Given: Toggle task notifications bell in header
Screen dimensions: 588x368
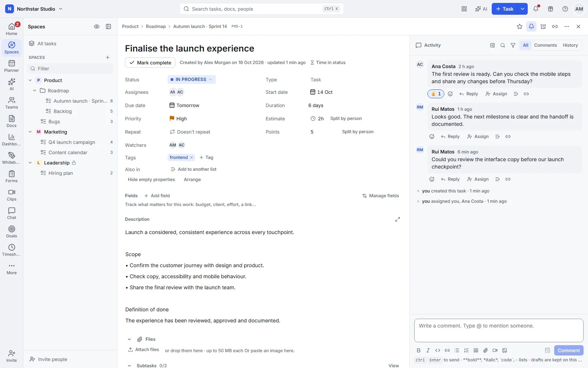Looking at the screenshot, I should tap(531, 26).
